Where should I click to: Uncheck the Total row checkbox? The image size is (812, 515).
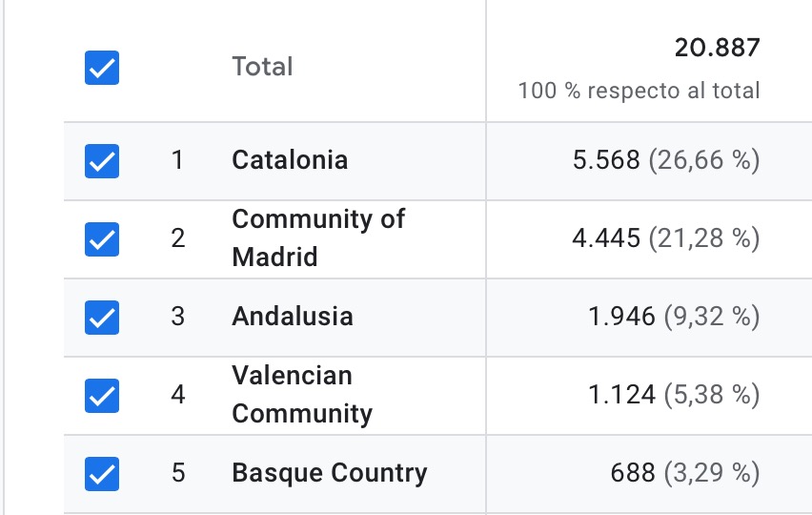pos(102,68)
